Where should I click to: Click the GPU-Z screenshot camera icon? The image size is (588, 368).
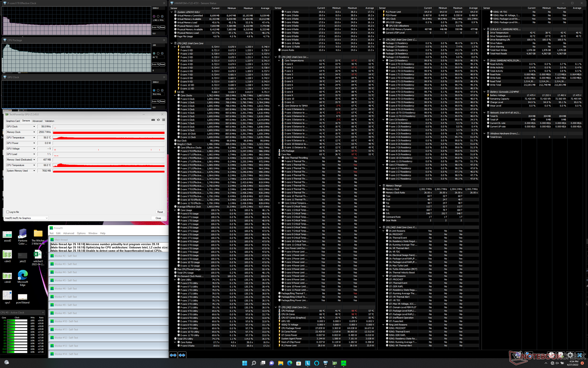tap(153, 120)
